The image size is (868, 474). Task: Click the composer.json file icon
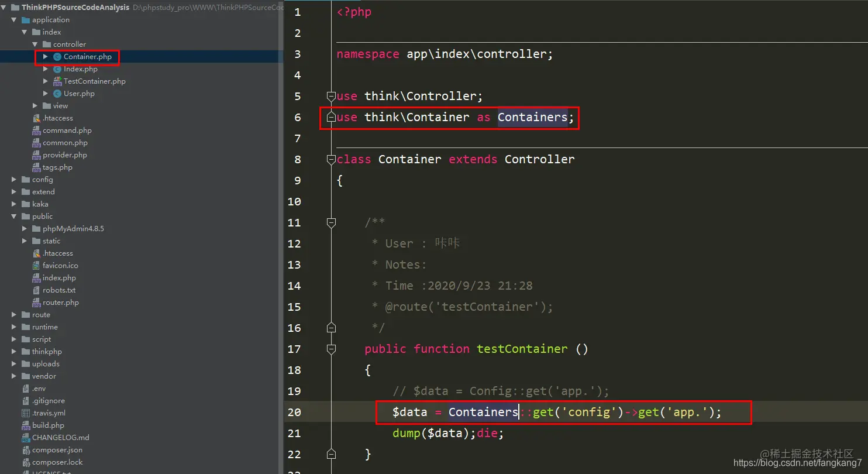(26, 450)
